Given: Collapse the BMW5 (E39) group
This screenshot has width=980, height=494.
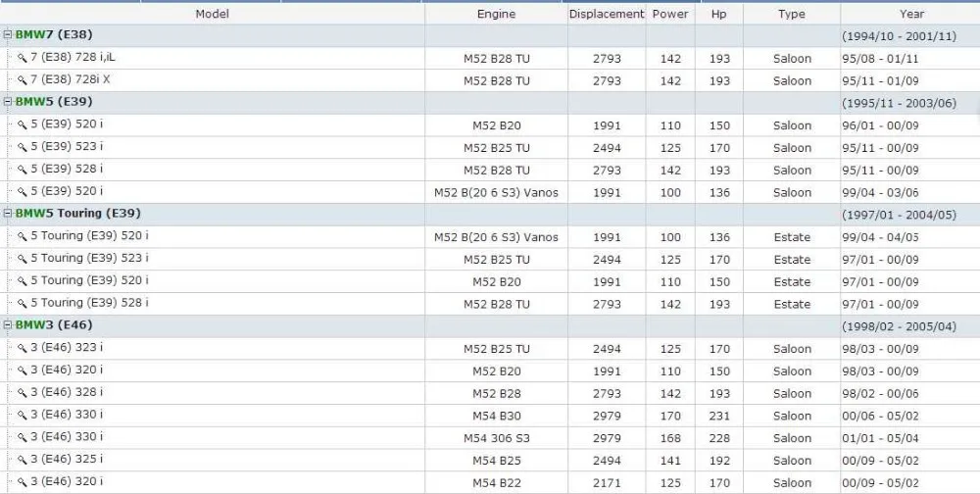Looking at the screenshot, I should 8,102.
